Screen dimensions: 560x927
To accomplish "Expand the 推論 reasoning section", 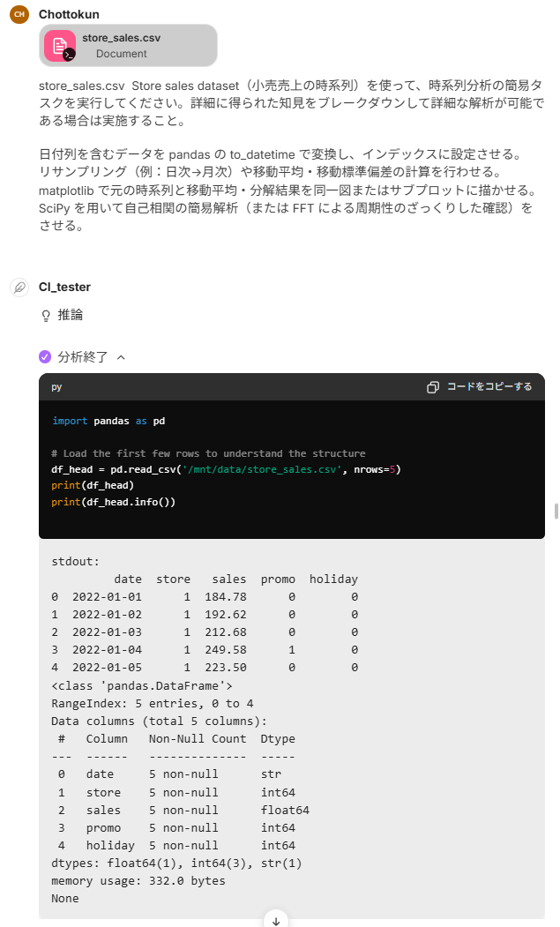I will 70,315.
